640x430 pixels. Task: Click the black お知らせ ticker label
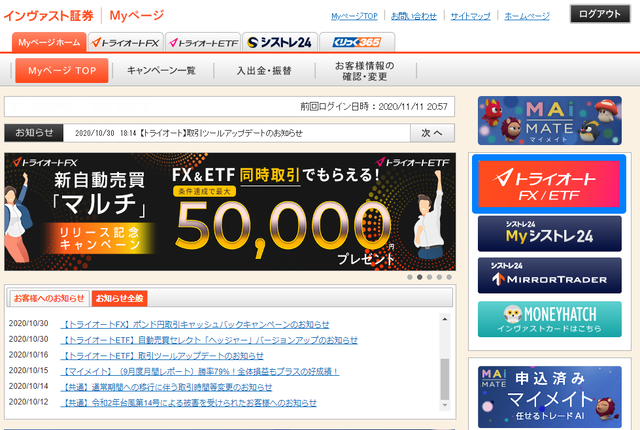click(34, 133)
